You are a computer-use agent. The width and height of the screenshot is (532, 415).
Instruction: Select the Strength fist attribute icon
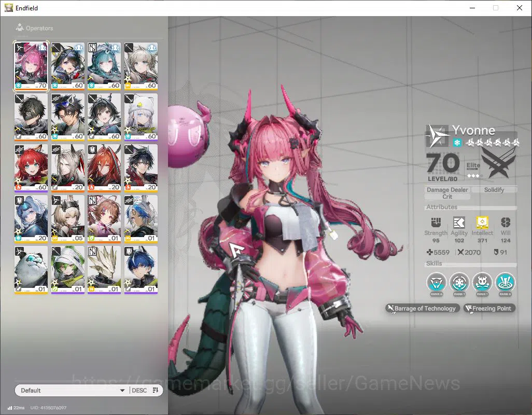[436, 222]
